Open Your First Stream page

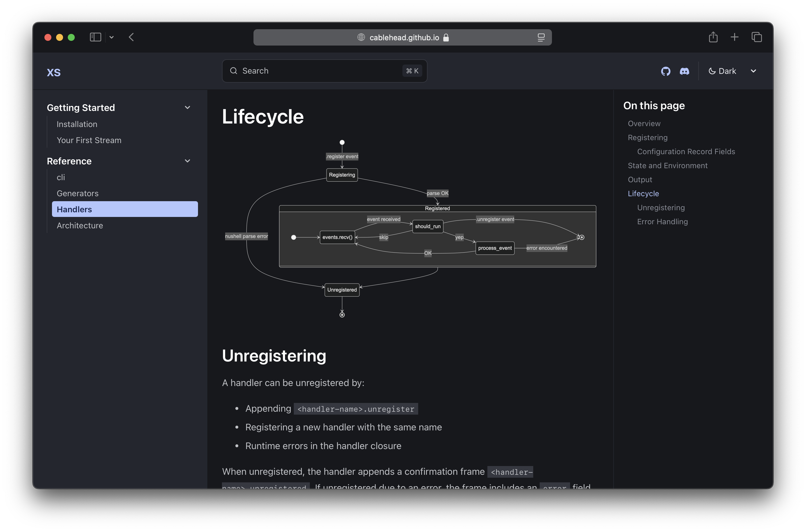click(89, 140)
